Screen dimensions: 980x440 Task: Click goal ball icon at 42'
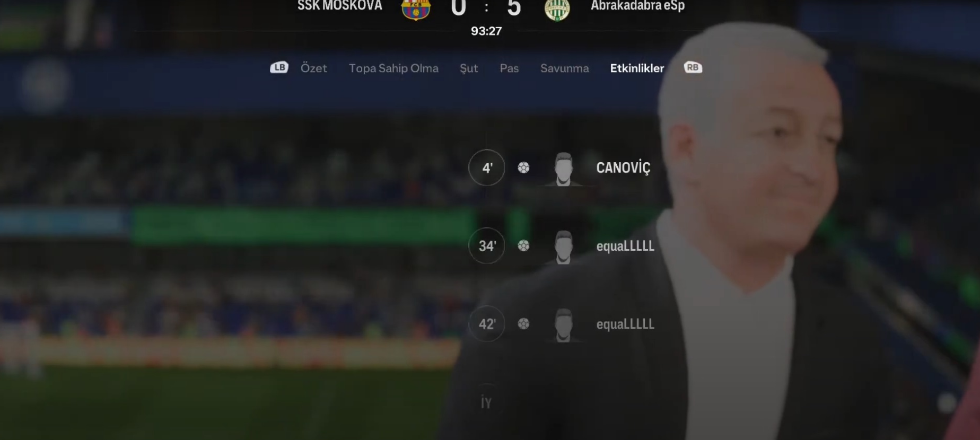click(523, 324)
